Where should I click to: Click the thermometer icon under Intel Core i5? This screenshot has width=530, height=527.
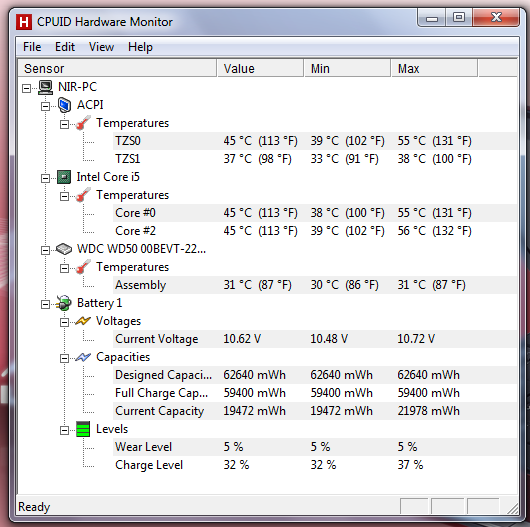[83, 195]
